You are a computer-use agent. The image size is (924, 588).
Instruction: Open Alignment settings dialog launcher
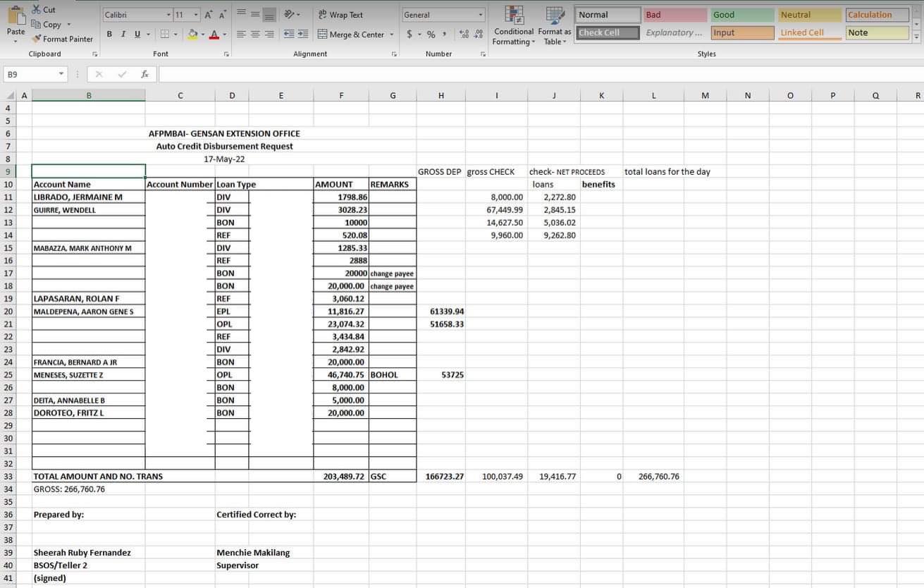click(394, 54)
